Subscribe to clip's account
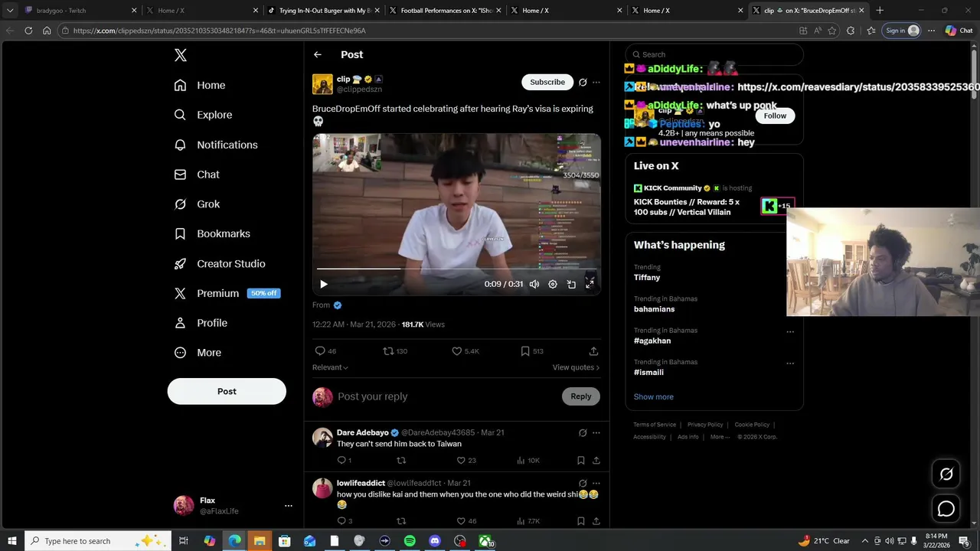This screenshot has height=551, width=980. [547, 82]
